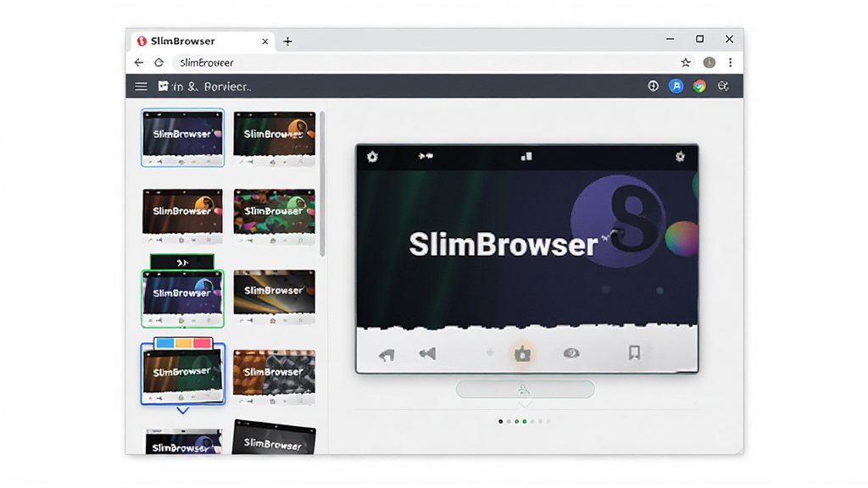Pick the yellow color swatch
This screenshot has width=868, height=488.
click(x=183, y=343)
